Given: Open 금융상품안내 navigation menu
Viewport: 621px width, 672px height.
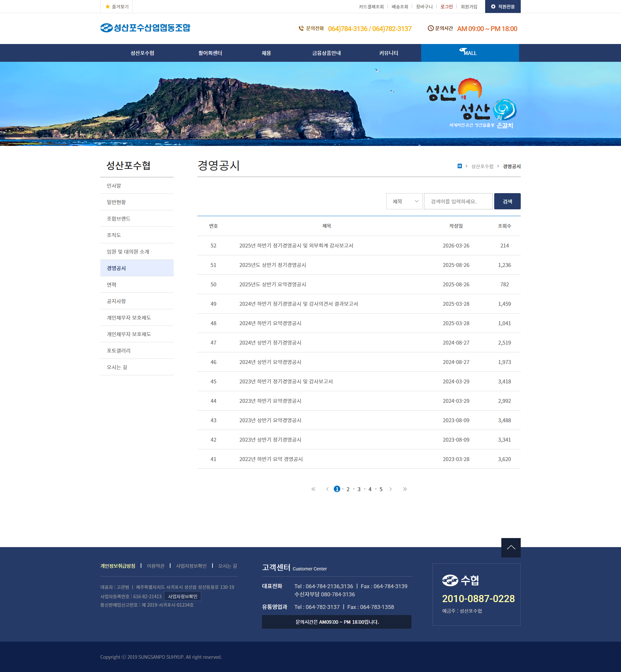Looking at the screenshot, I should 326,53.
